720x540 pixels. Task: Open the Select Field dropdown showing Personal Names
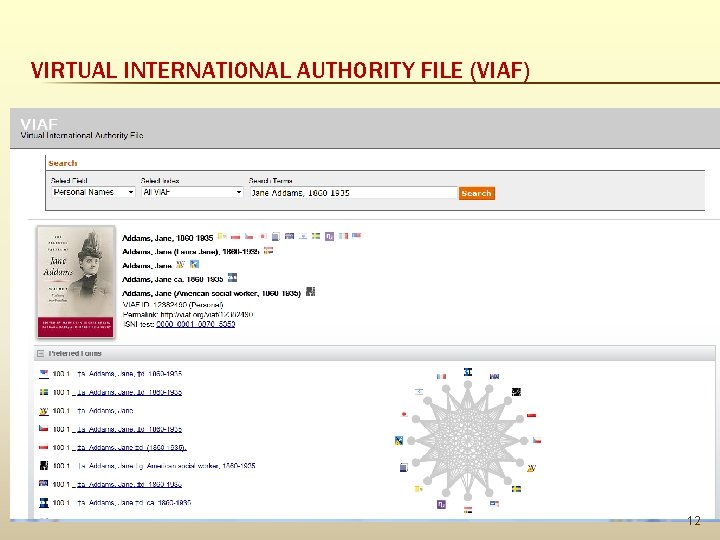click(93, 192)
